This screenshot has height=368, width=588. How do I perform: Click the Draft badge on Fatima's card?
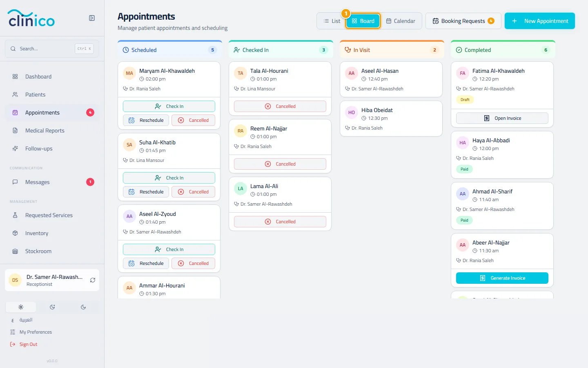pyautogui.click(x=465, y=99)
